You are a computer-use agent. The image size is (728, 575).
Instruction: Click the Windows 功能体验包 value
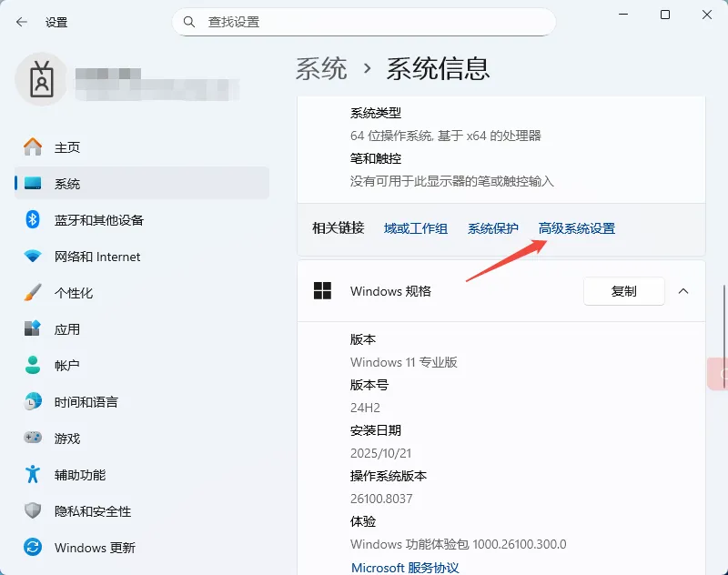pyautogui.click(x=459, y=544)
